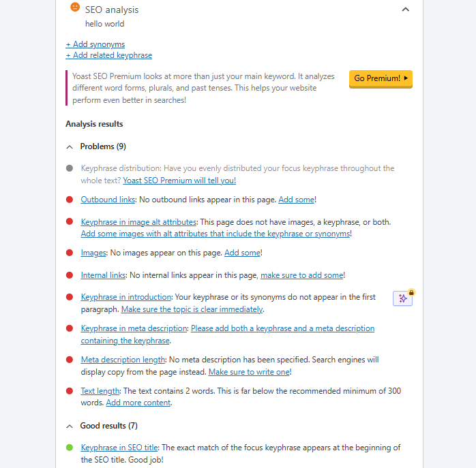Click Make sure the topic is clear immediately
Screen dimensions: 476x468
tap(192, 309)
